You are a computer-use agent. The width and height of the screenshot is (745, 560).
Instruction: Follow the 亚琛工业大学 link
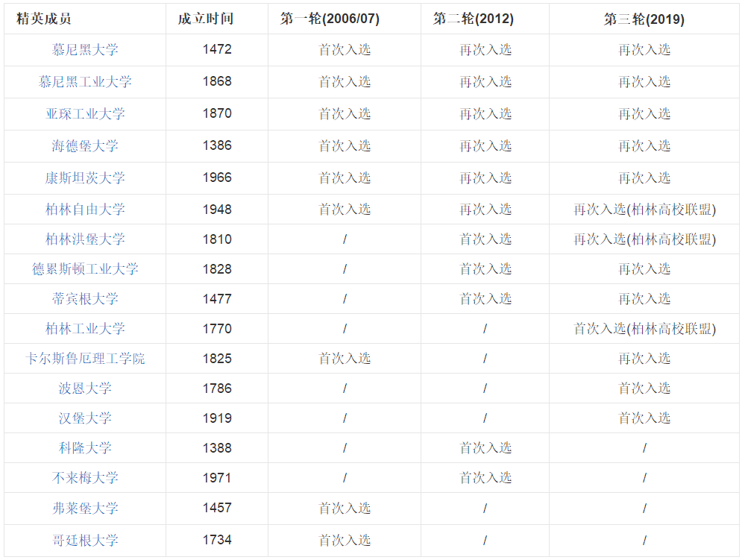click(85, 114)
